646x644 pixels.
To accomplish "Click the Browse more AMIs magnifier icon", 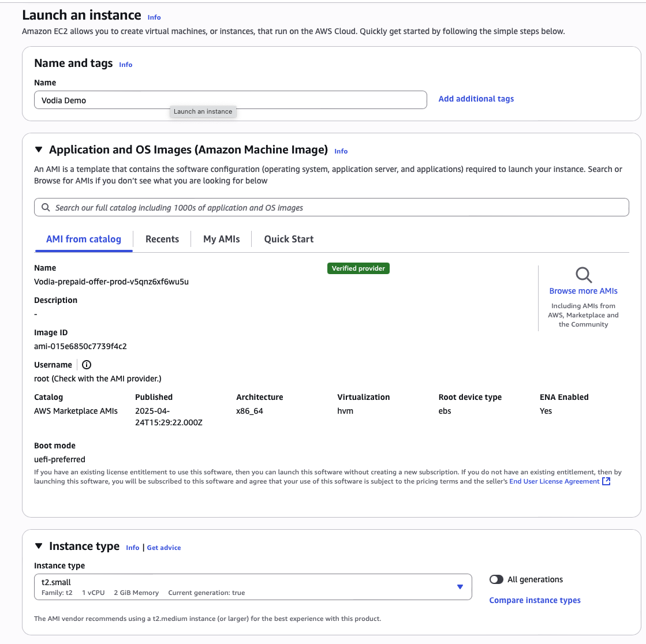I will [584, 275].
